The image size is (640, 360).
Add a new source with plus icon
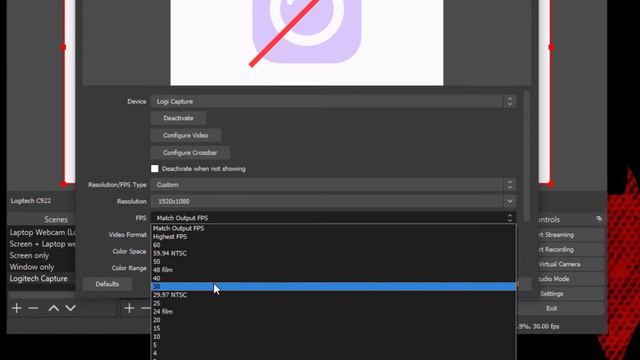tap(129, 308)
